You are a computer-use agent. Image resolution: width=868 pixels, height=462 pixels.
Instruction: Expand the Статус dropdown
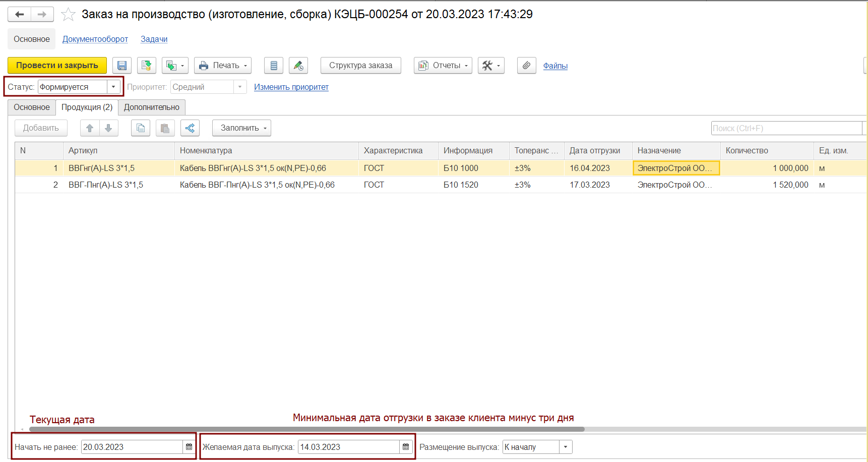[113, 87]
